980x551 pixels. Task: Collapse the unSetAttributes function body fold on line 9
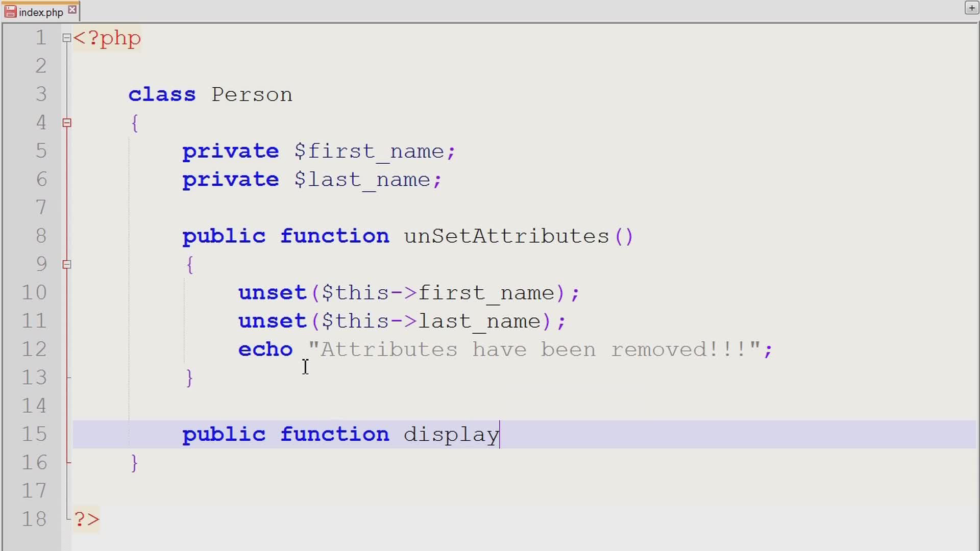pos(67,264)
